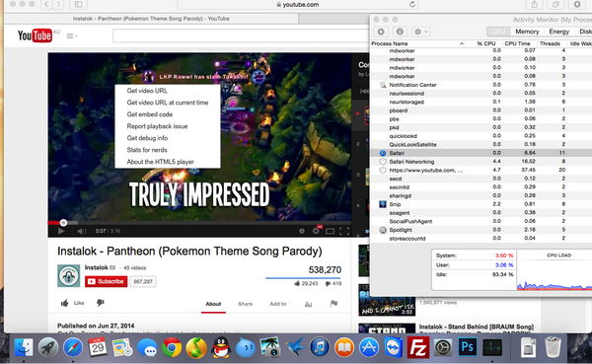Switch to the Memory tab in Activity Monitor

[x=527, y=32]
